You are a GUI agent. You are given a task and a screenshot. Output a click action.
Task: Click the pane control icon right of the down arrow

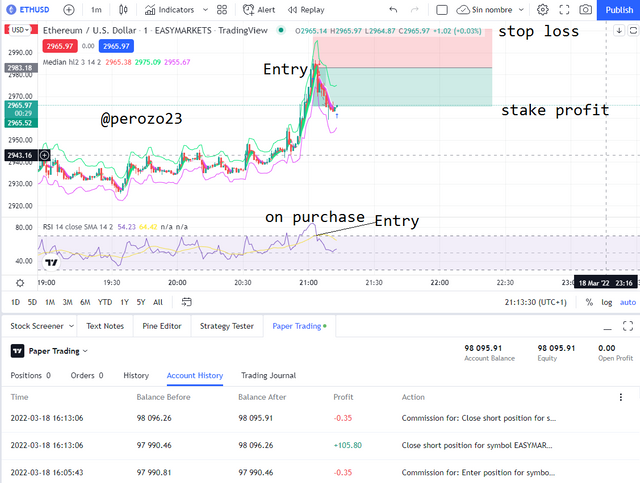633,30
